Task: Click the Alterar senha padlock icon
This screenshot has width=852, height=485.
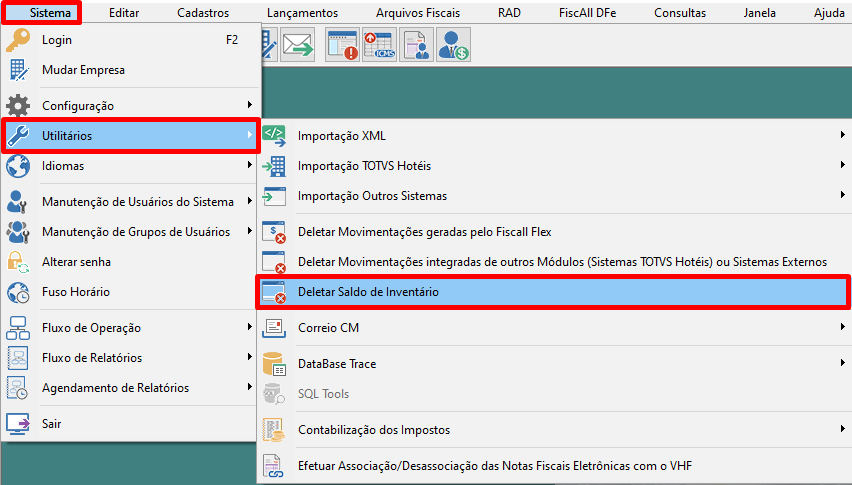Action: pyautogui.click(x=18, y=262)
